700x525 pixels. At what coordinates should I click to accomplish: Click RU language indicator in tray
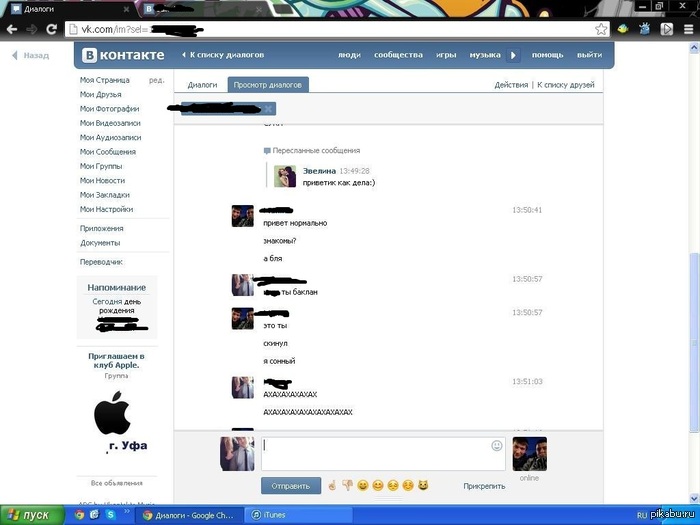click(x=642, y=515)
